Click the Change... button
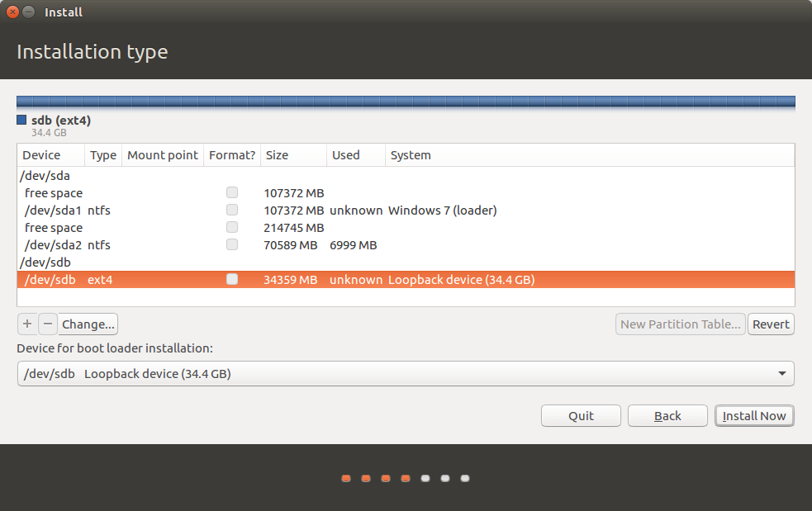 tap(88, 324)
